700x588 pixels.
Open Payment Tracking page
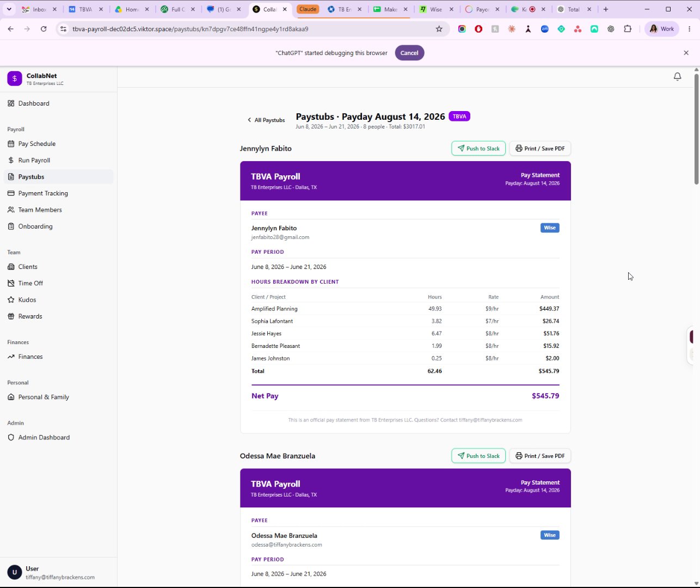[58, 193]
